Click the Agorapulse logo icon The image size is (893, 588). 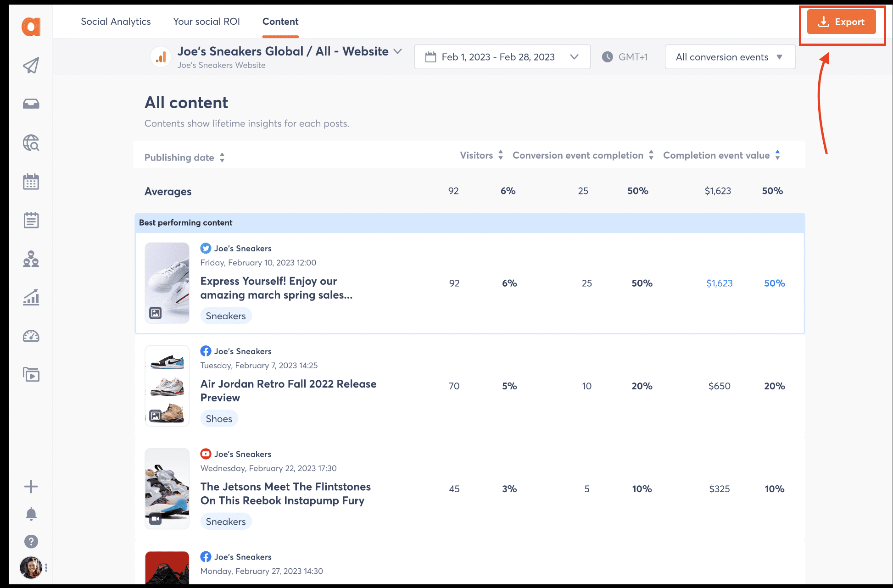pos(31,27)
